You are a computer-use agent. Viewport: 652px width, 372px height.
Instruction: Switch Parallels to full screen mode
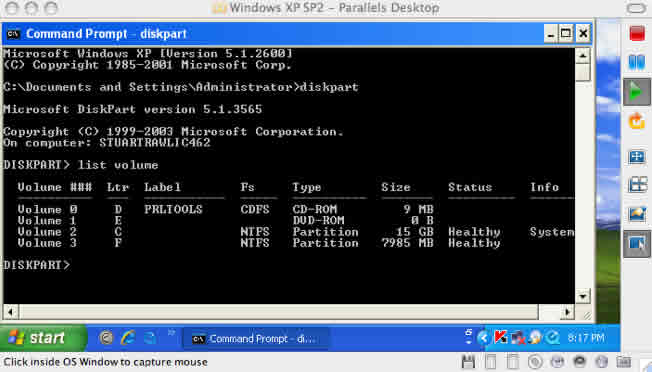637,157
